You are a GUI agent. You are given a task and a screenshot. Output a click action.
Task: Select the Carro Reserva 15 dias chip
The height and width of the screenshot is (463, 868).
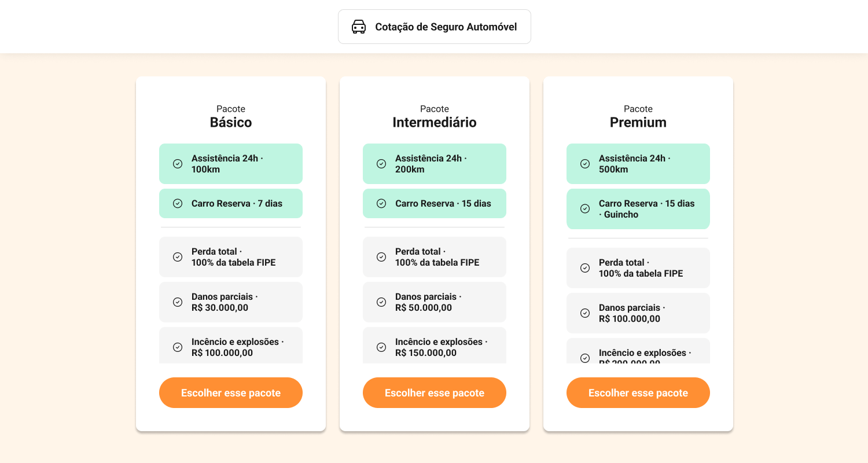(x=434, y=203)
